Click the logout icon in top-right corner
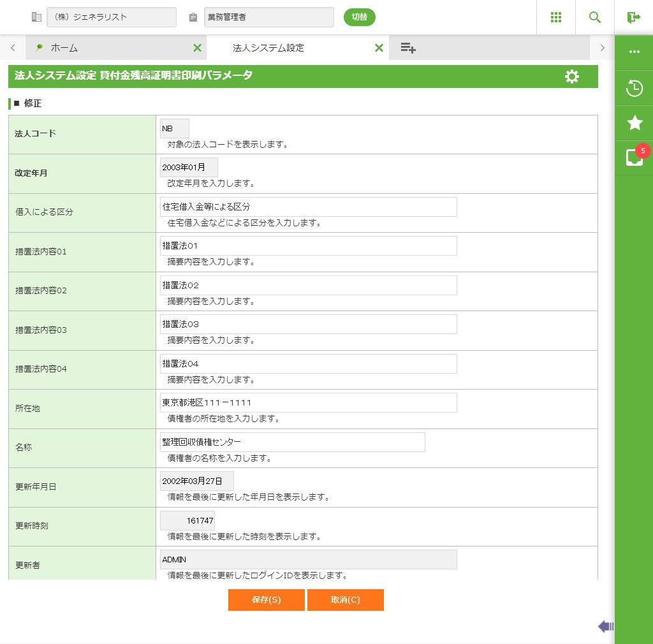653x644 pixels. pyautogui.click(x=633, y=17)
